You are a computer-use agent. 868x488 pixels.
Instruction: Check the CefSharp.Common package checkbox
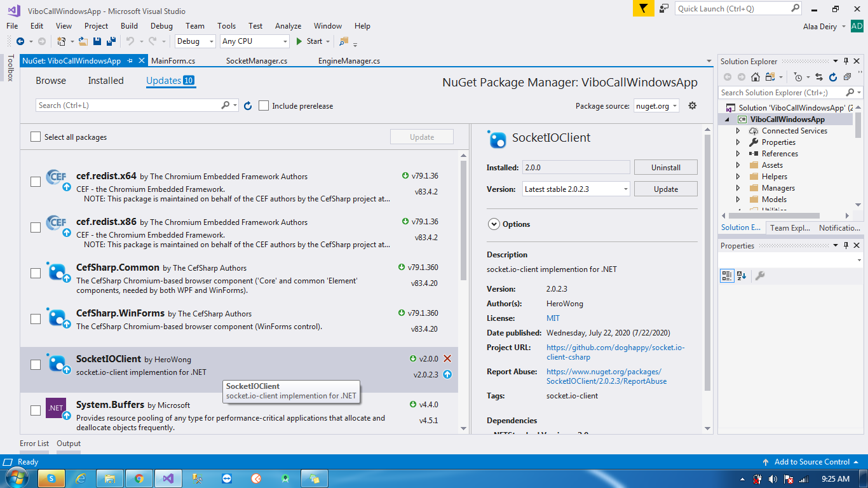[x=36, y=273]
